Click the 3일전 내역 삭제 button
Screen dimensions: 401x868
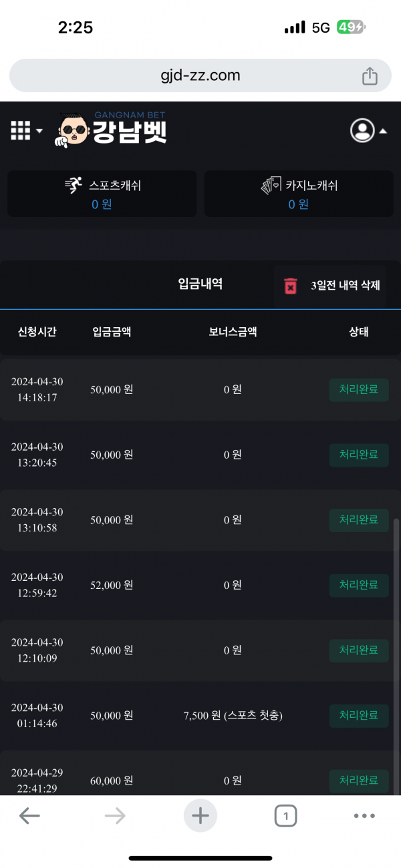345,286
